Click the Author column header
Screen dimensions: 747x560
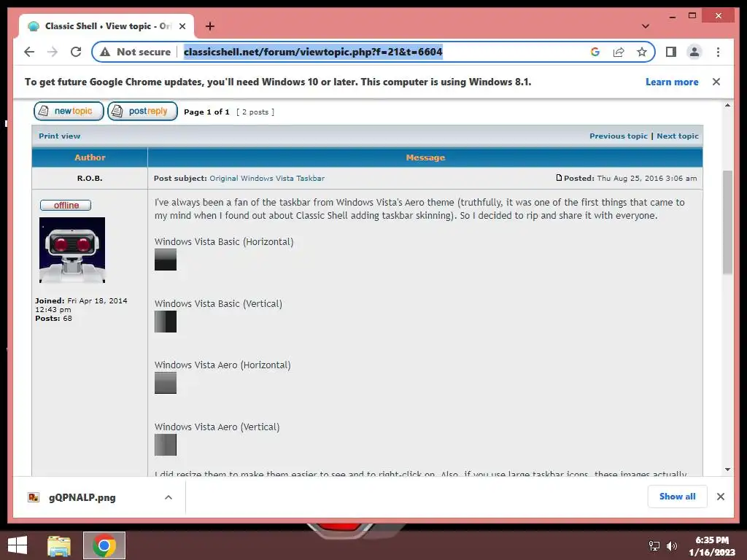90,157
